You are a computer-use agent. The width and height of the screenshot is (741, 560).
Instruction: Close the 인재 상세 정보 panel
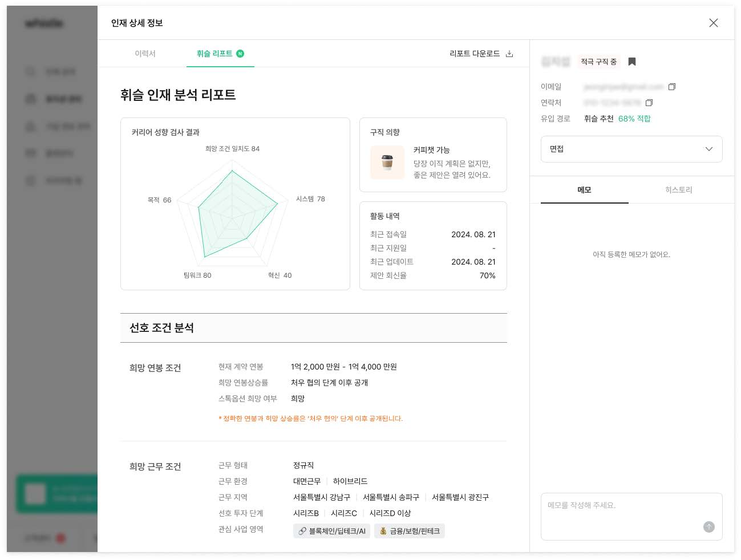pyautogui.click(x=713, y=23)
